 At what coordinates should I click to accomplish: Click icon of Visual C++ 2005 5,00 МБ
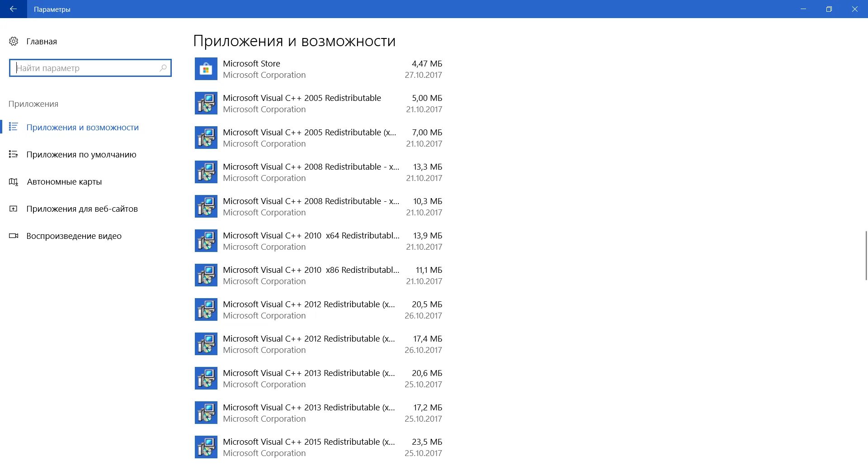206,103
